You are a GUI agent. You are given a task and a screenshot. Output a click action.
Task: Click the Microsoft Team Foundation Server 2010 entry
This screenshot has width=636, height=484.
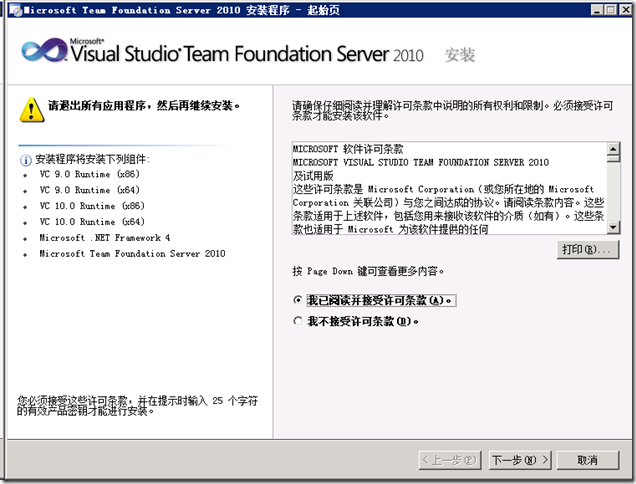pyautogui.click(x=132, y=254)
